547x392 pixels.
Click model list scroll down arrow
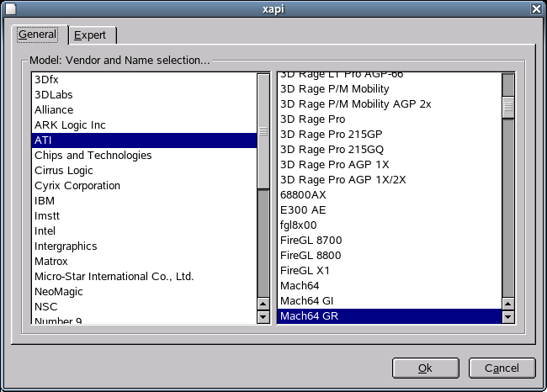508,316
